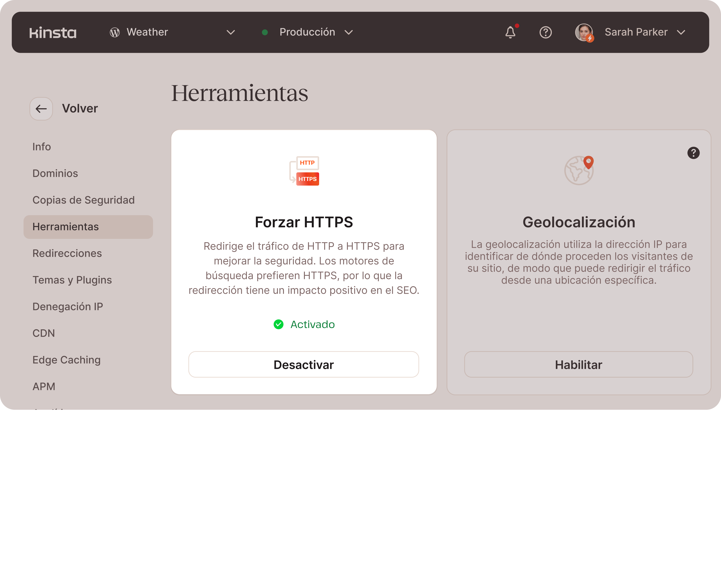The height and width of the screenshot is (588, 721).
Task: Go to Dominios in sidebar
Action: click(x=55, y=173)
